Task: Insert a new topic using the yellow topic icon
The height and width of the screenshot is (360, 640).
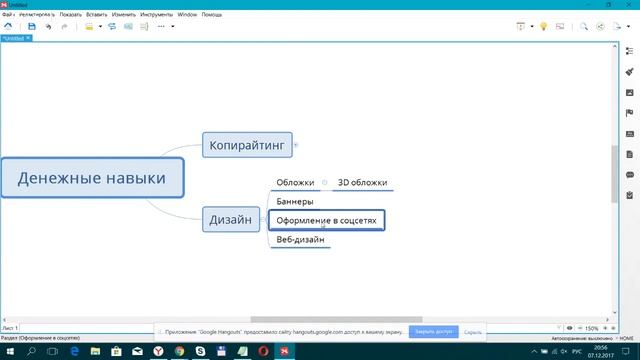Action: 89,27
